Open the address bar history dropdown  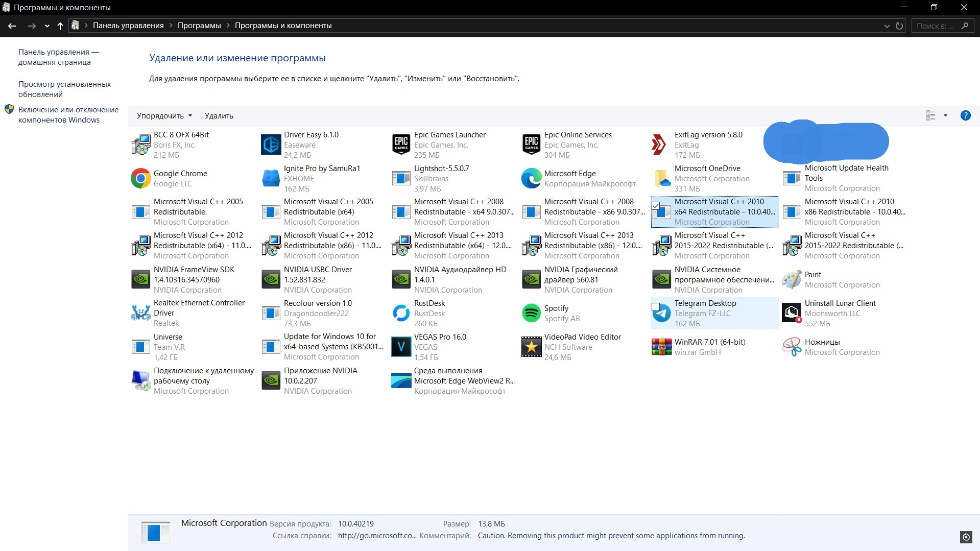pos(887,26)
